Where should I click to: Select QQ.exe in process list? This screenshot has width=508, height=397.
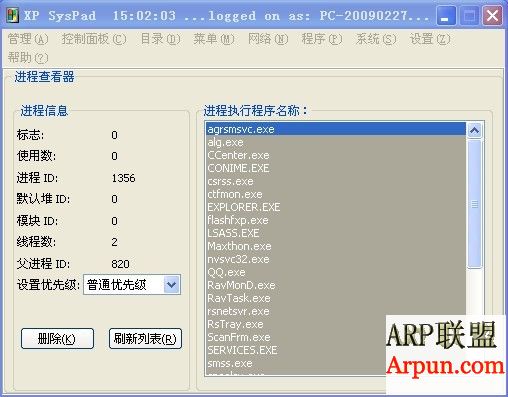coord(336,272)
